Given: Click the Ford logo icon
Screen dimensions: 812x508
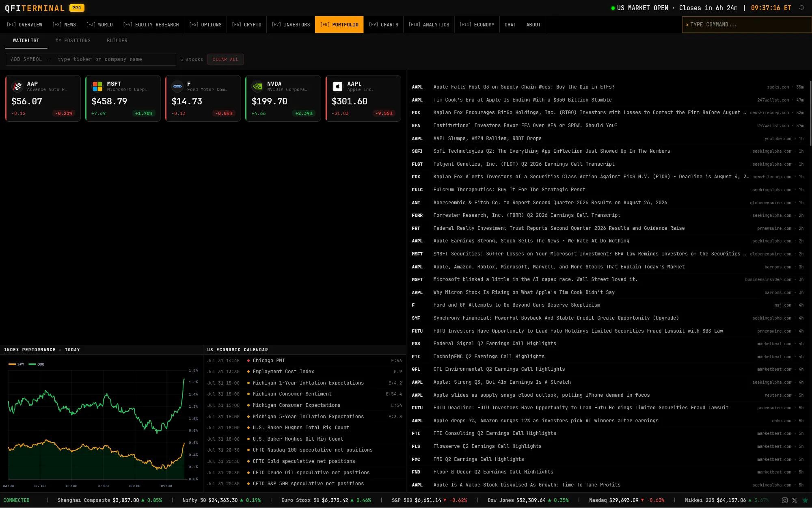Looking at the screenshot, I should 177,86.
